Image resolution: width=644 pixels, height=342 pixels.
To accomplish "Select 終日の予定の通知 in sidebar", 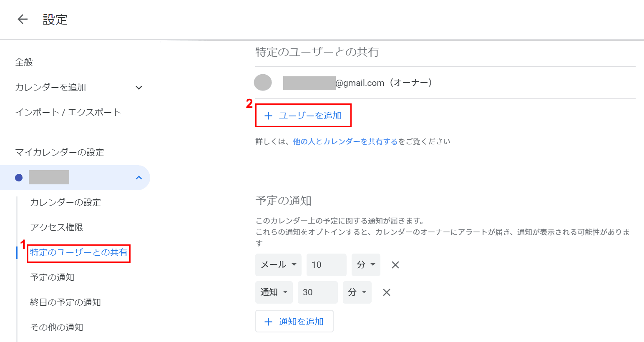I will tap(65, 302).
